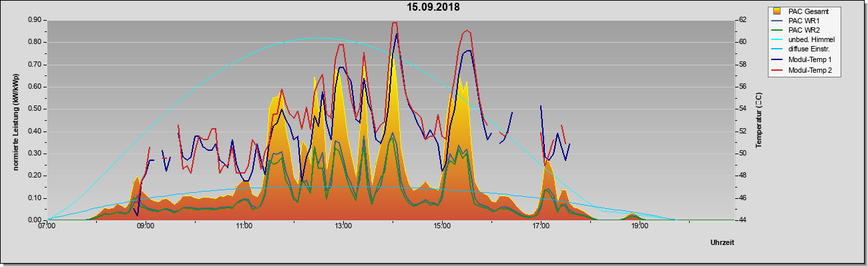Viewport: 868px width, 267px height.
Task: Click the 0.90 left axis value
Action: click(35, 20)
